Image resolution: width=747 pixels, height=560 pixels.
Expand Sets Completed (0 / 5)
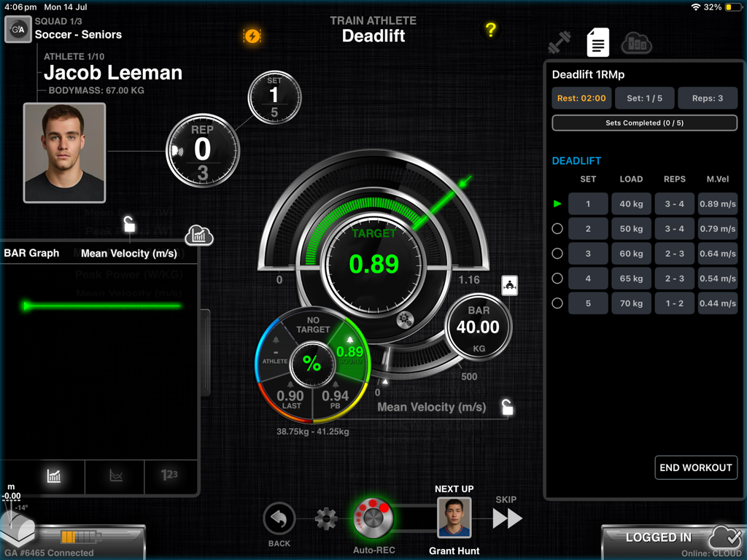644,122
